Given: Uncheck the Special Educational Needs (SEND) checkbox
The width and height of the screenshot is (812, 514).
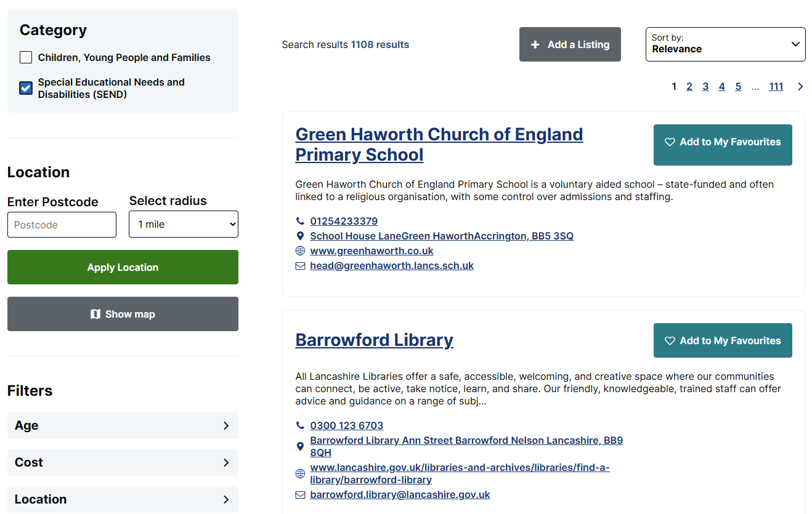Looking at the screenshot, I should click(x=26, y=88).
